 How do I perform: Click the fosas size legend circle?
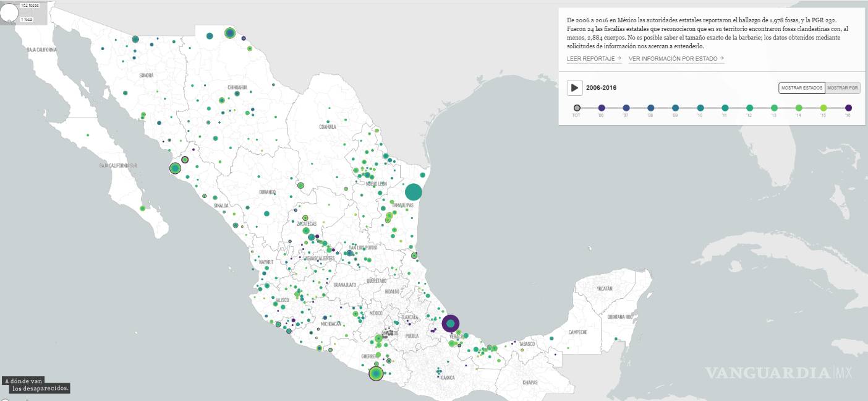9,12
